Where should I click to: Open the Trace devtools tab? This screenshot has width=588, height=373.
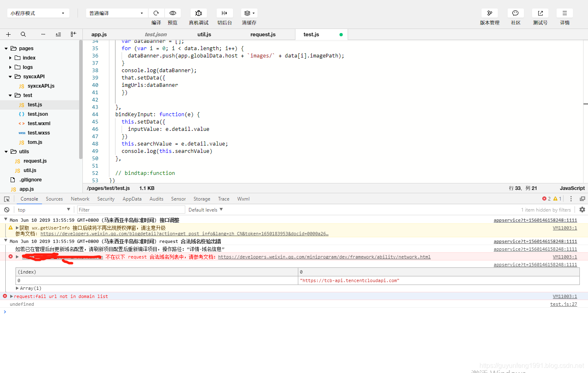[224, 199]
